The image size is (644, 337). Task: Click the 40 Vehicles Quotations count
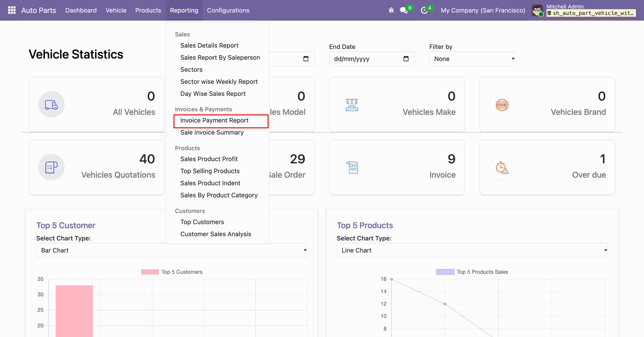pyautogui.click(x=147, y=159)
